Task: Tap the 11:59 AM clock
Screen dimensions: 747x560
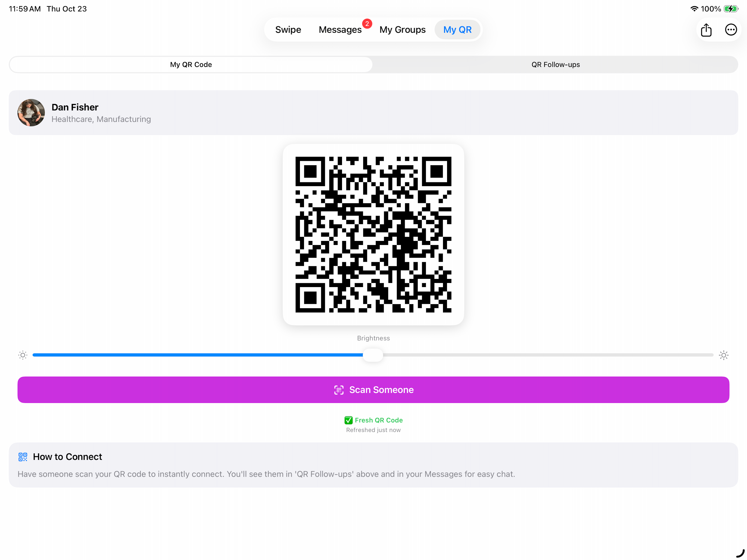Action: tap(25, 9)
